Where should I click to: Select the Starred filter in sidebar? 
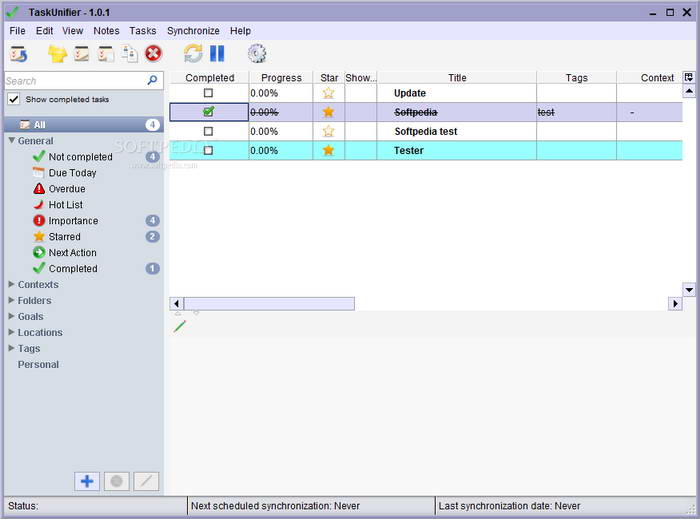click(x=64, y=237)
